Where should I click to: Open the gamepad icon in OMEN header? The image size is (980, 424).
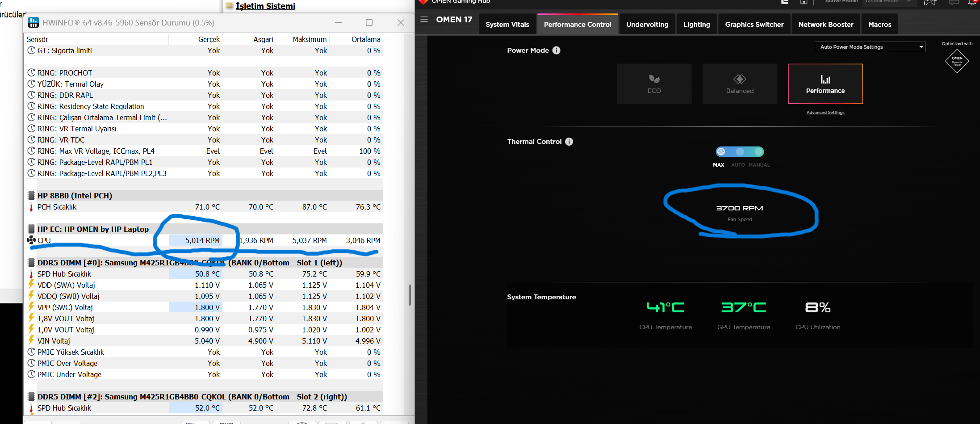pos(930,2)
